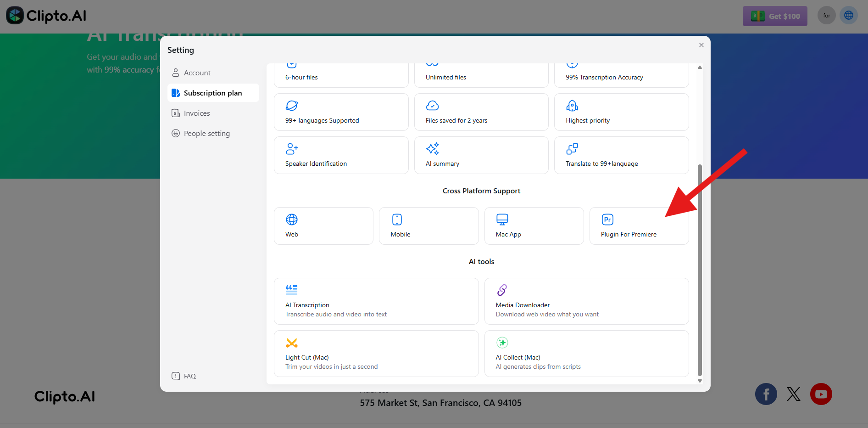The height and width of the screenshot is (428, 868).
Task: Click the 'Setting' dialog title
Action: click(181, 50)
